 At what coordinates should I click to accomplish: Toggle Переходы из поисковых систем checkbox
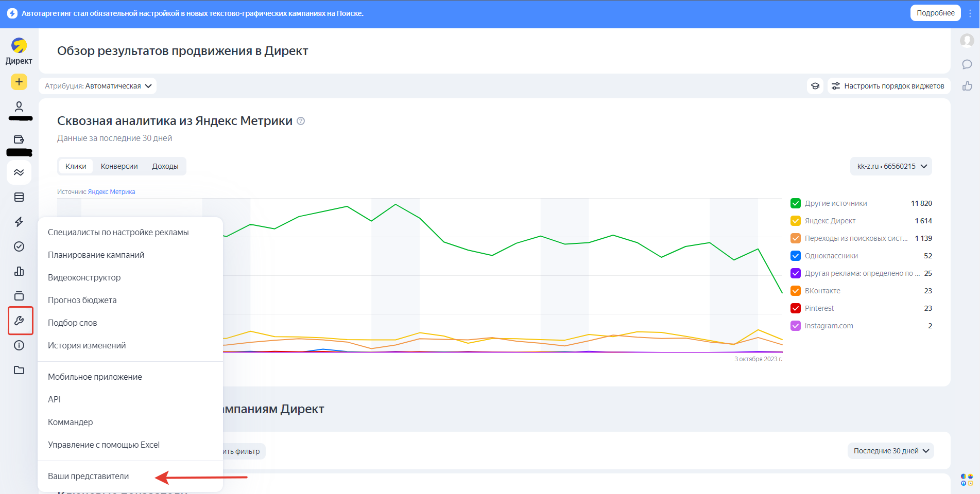click(796, 238)
